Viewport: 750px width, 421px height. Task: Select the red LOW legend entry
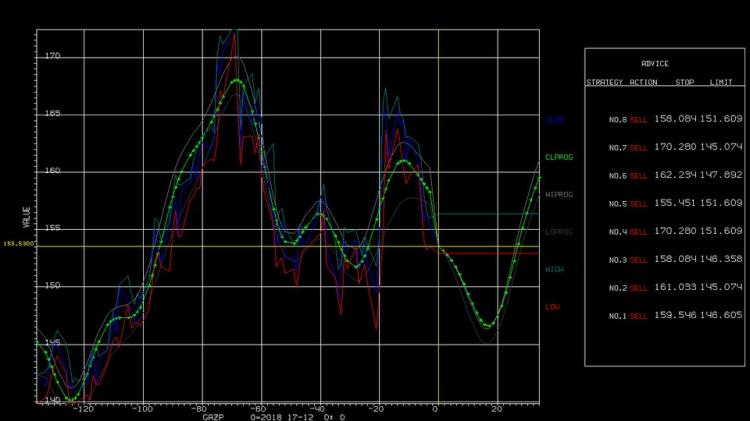[552, 307]
